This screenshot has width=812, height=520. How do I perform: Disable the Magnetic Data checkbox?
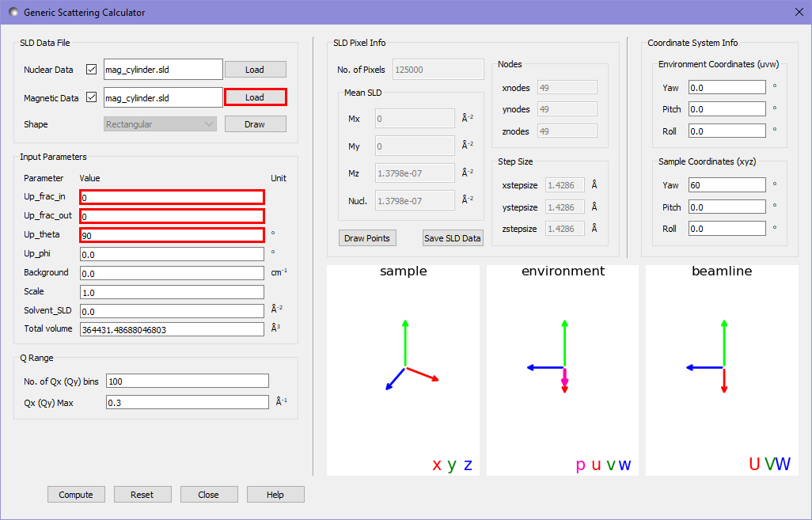[x=91, y=97]
